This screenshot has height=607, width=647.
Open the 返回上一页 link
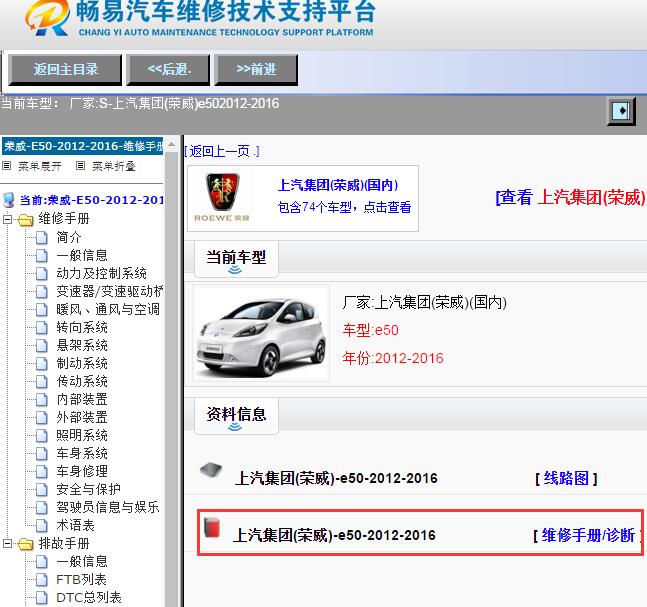(x=222, y=151)
